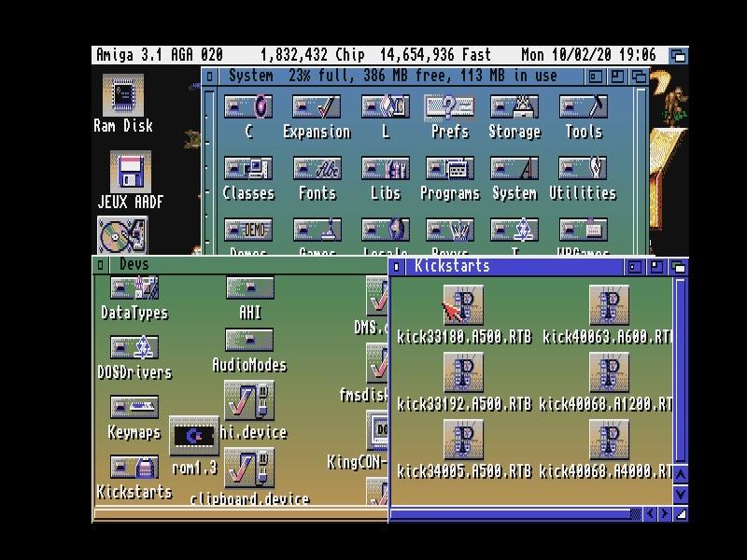The height and width of the screenshot is (560, 747).
Task: Click the Kickstarts vertical scrollbar
Action: 681,371
